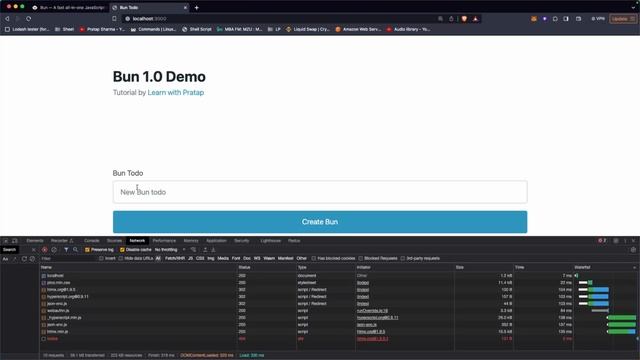
Task: Clear the network log with the clear icon
Action: [x=54, y=250]
